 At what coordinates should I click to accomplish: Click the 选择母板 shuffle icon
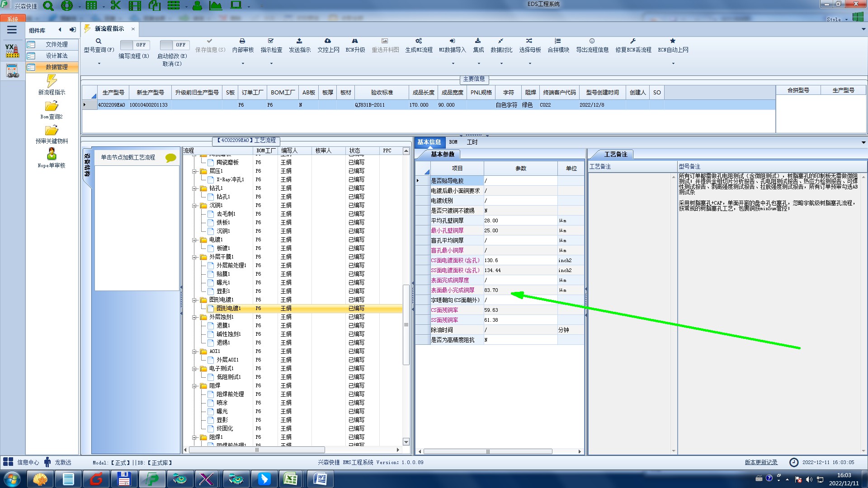529,41
